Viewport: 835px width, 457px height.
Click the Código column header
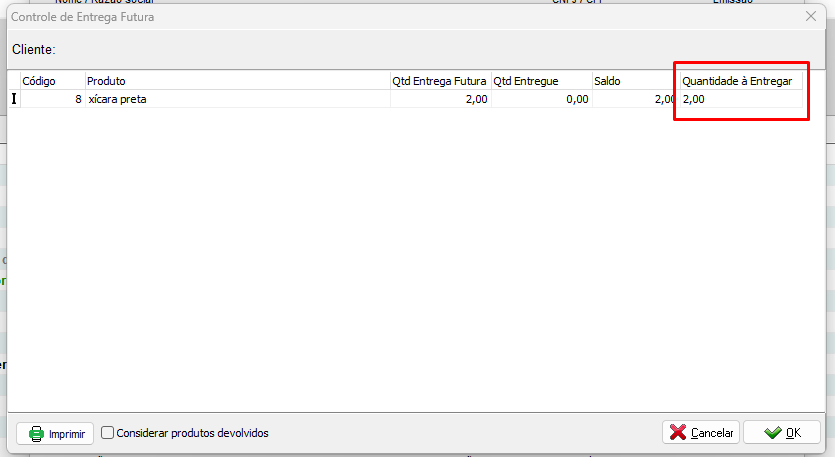tap(51, 81)
